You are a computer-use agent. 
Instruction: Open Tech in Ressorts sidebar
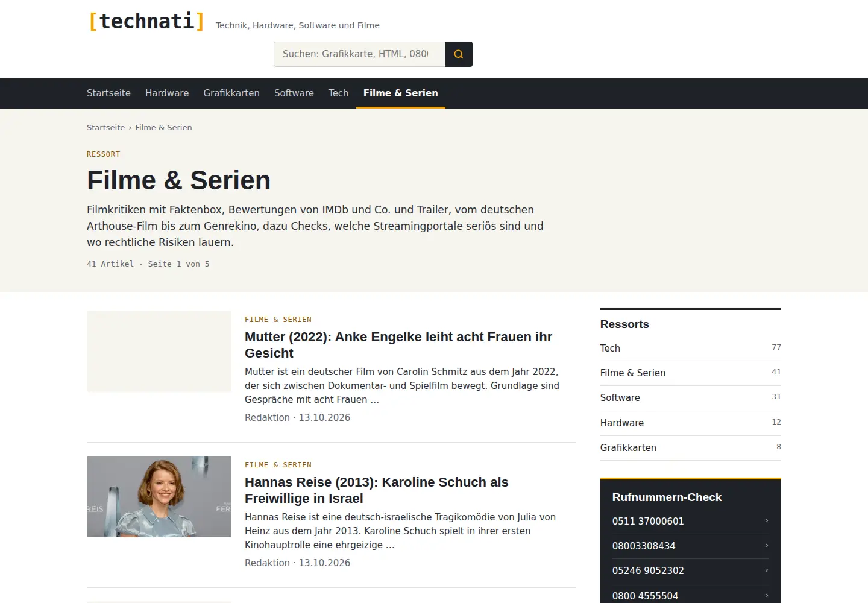click(x=691, y=348)
